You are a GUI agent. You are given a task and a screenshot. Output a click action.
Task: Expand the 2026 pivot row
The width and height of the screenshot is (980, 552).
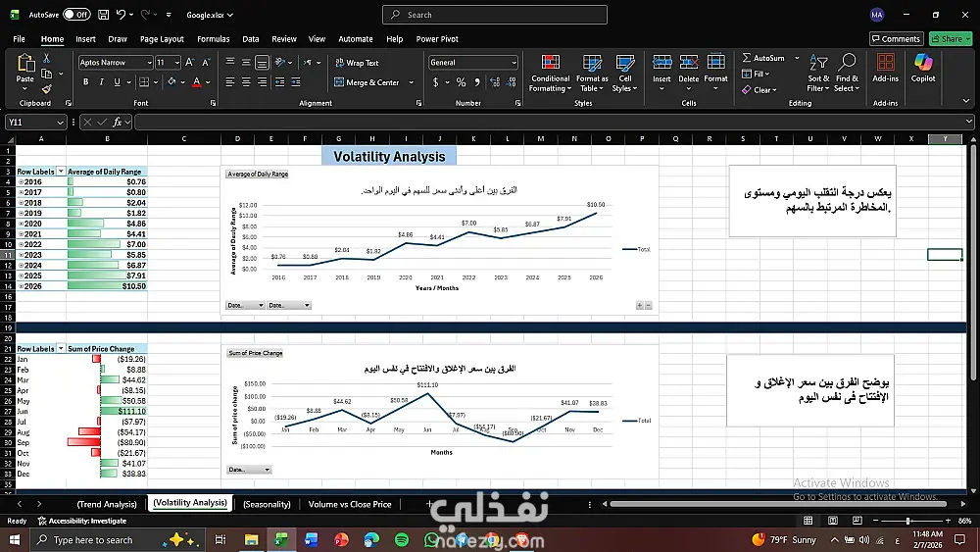tap(21, 286)
